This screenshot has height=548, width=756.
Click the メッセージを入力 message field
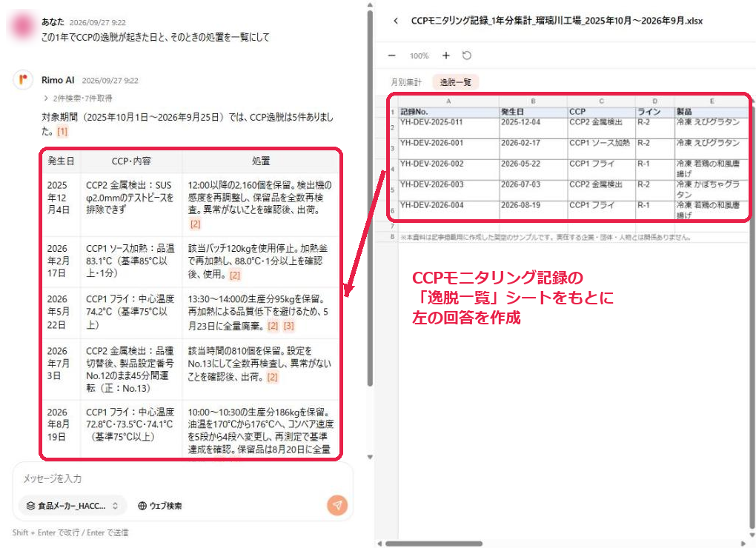183,478
